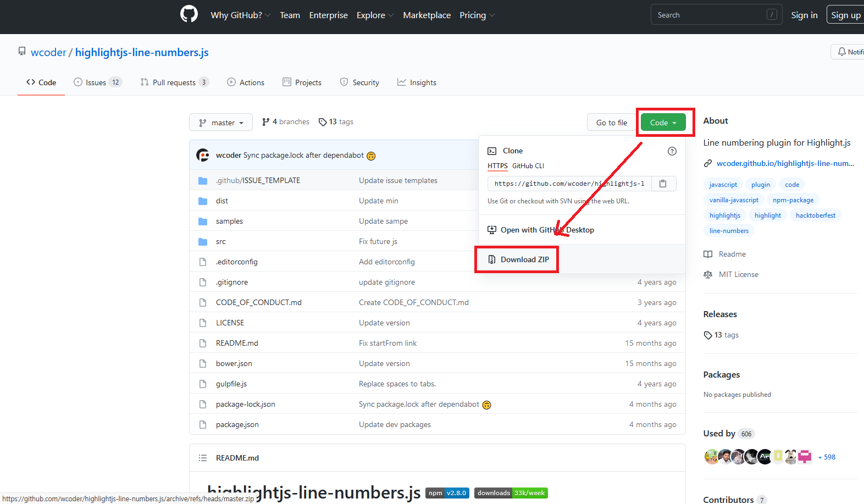Image resolution: width=864 pixels, height=504 pixels.
Task: Open the clone help question-mark icon
Action: click(672, 151)
